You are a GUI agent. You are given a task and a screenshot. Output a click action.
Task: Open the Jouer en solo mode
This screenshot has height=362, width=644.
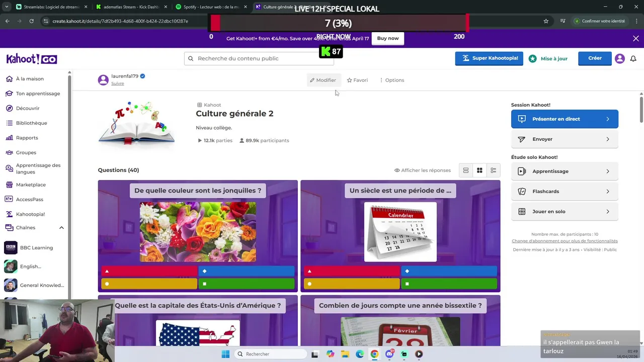pos(565,212)
